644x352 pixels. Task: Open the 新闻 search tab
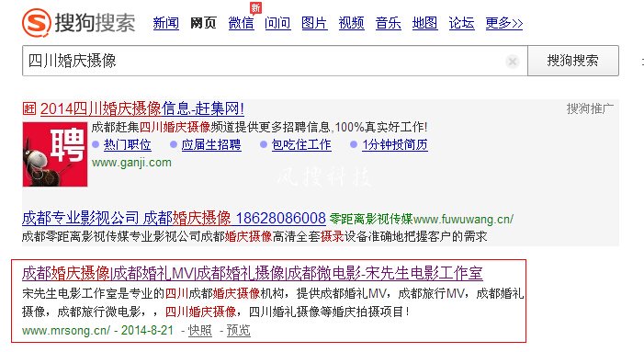166,23
